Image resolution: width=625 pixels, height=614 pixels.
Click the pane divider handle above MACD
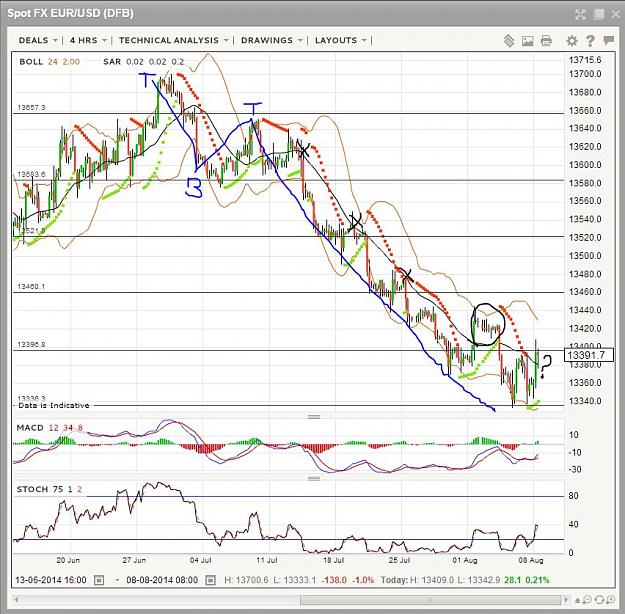coord(314,417)
